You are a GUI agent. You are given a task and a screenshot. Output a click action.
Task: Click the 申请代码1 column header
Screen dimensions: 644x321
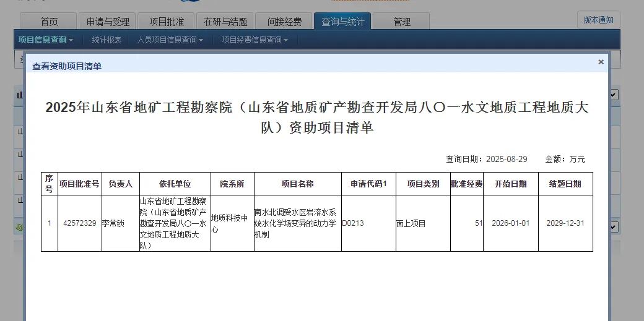click(368, 184)
